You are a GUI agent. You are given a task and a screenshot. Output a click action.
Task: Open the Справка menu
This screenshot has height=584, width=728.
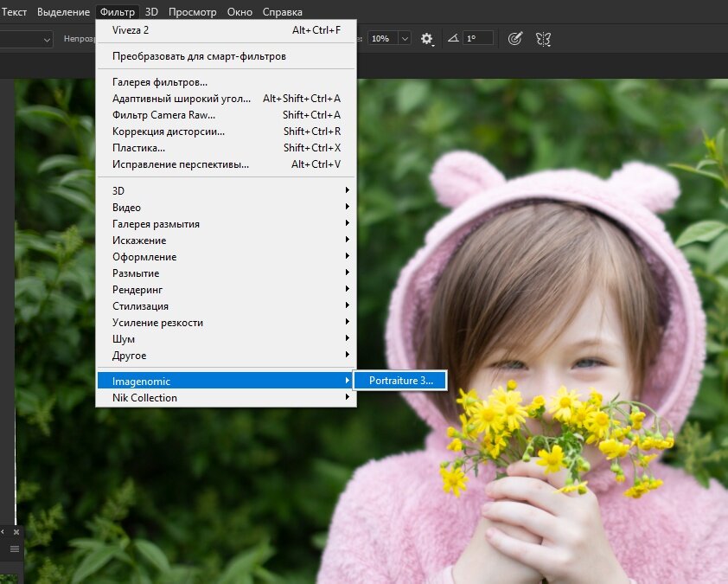(282, 12)
